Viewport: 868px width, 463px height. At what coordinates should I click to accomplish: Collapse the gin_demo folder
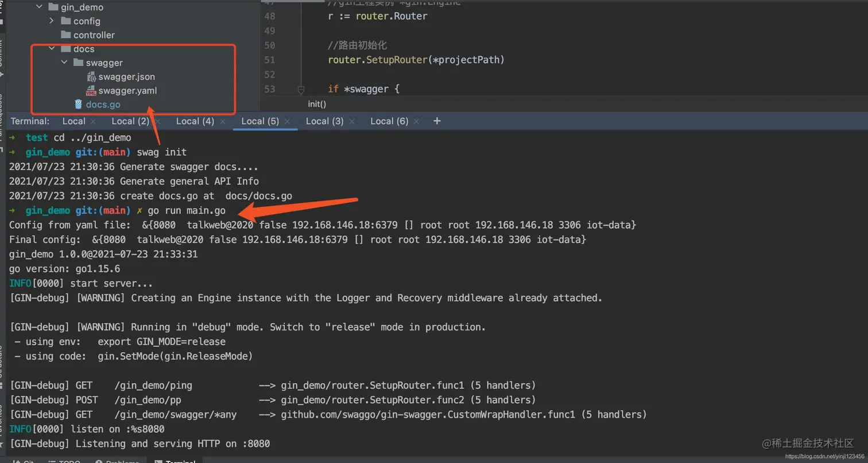39,7
